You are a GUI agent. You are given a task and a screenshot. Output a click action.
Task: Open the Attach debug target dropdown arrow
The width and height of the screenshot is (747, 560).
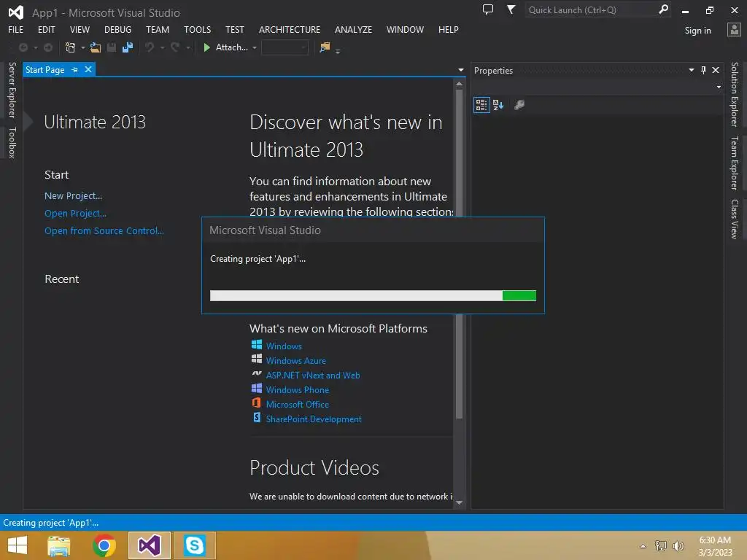coord(255,47)
